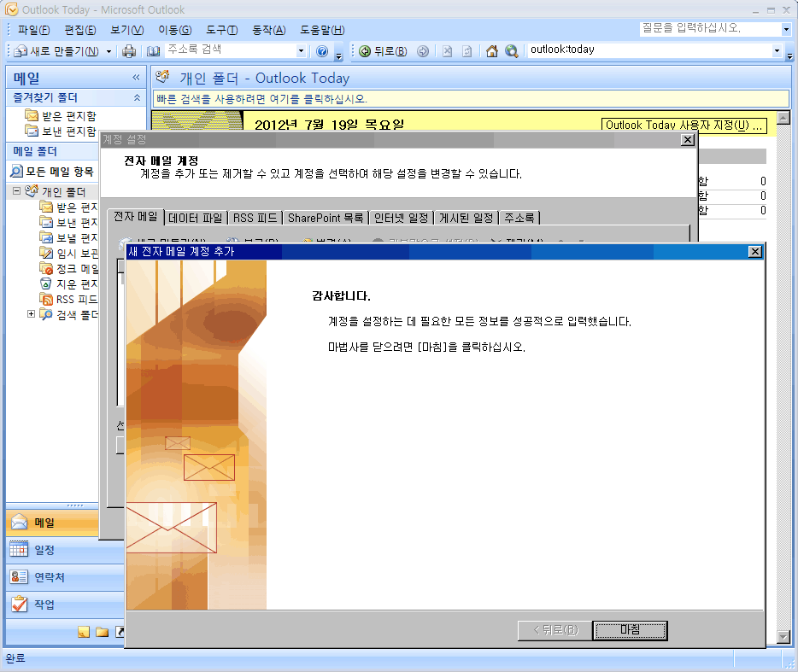This screenshot has height=672, width=798.
Task: Click the shortcuts icon in navigation pane
Action: (x=120, y=632)
